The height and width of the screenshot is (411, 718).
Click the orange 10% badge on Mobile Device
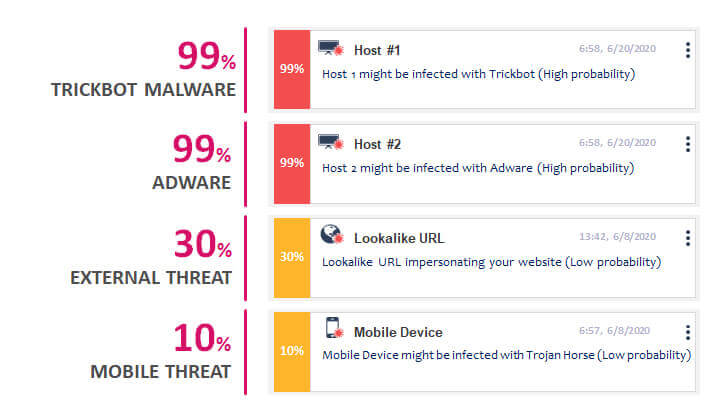pos(292,352)
